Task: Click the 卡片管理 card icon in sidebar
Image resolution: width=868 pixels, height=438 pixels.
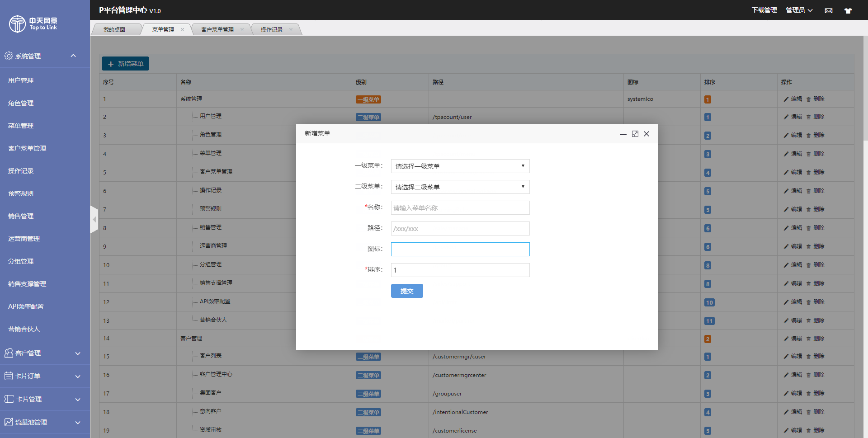Action: pyautogui.click(x=9, y=399)
